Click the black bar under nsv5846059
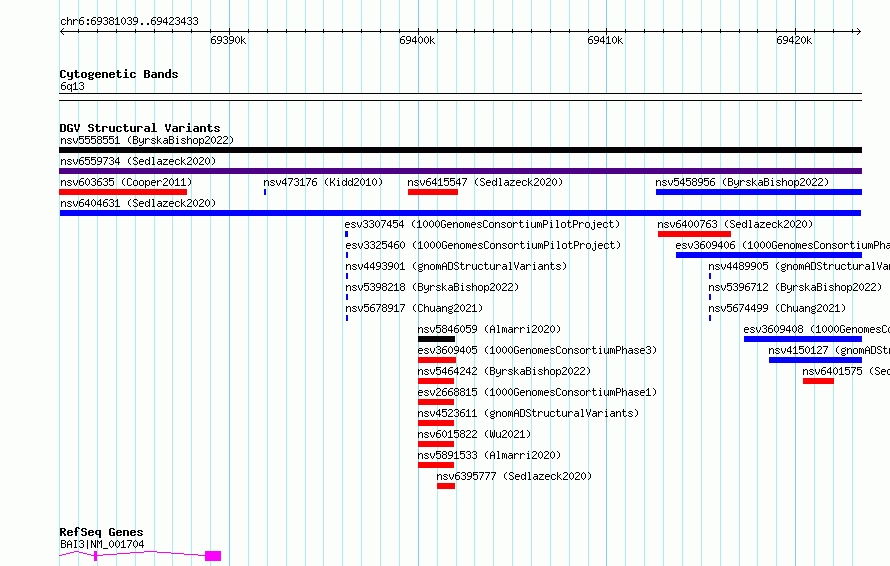The height and width of the screenshot is (566, 890). tap(436, 339)
